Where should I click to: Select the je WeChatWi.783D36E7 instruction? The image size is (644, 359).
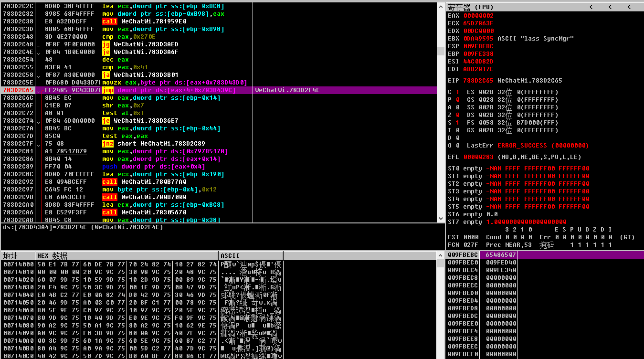(x=140, y=121)
